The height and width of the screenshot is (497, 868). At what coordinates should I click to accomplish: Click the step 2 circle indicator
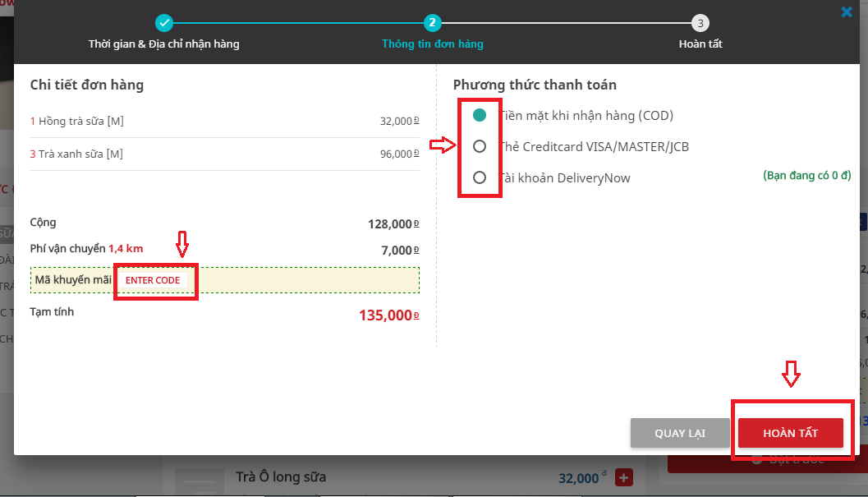click(x=432, y=23)
